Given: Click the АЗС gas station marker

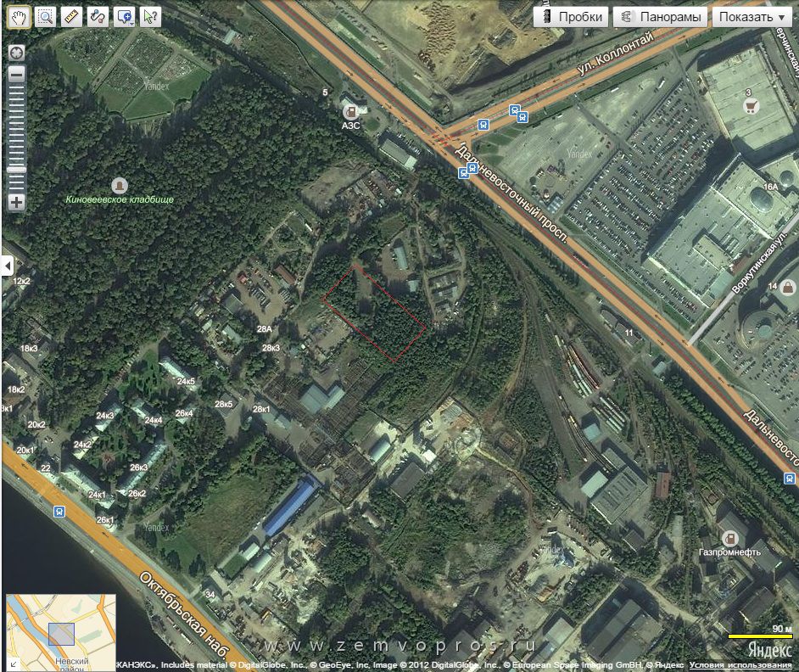Looking at the screenshot, I should click(x=349, y=112).
